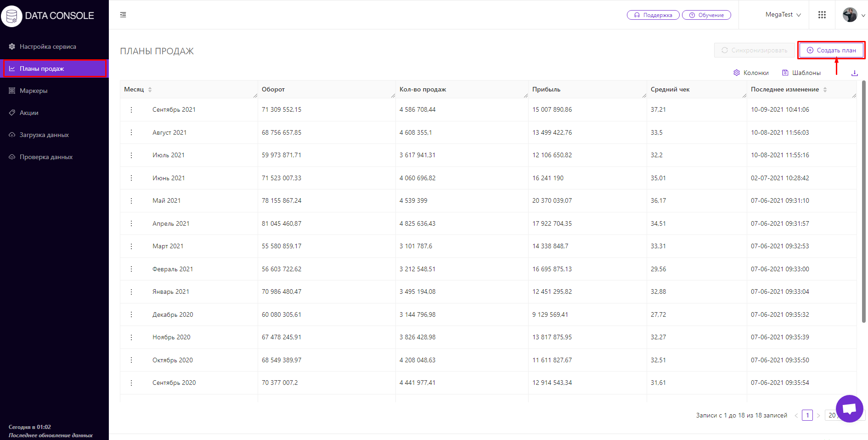868x440 pixels.
Task: Open the apps grid menu
Action: 822,15
